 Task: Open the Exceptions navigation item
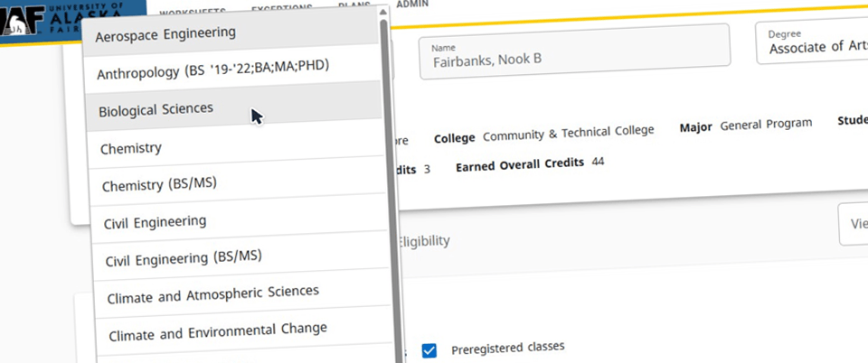281,7
